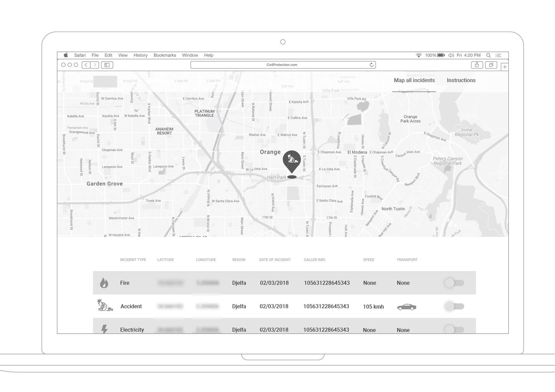Click Djelfa region in Fire row
The width and height of the screenshot is (555, 392).
click(239, 283)
